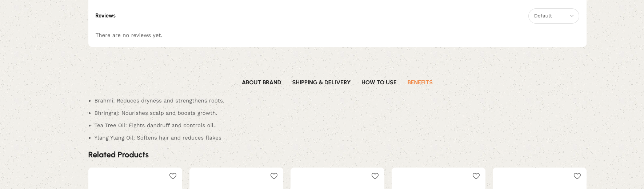Click the Related Products heading
This screenshot has width=644, height=189.
[x=118, y=155]
